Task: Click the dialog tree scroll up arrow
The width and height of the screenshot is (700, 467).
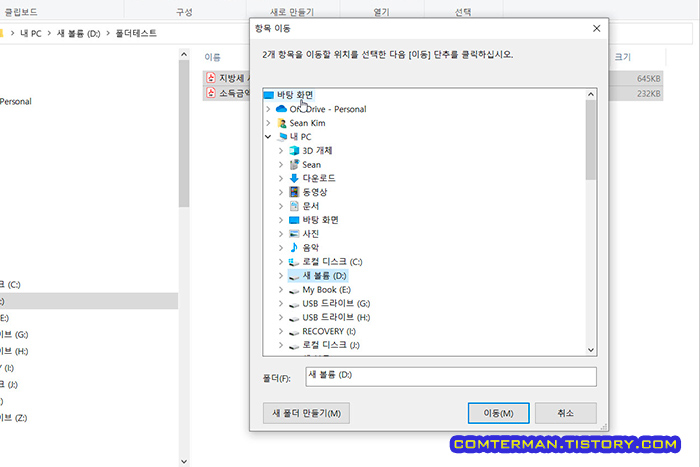Action: coord(591,94)
